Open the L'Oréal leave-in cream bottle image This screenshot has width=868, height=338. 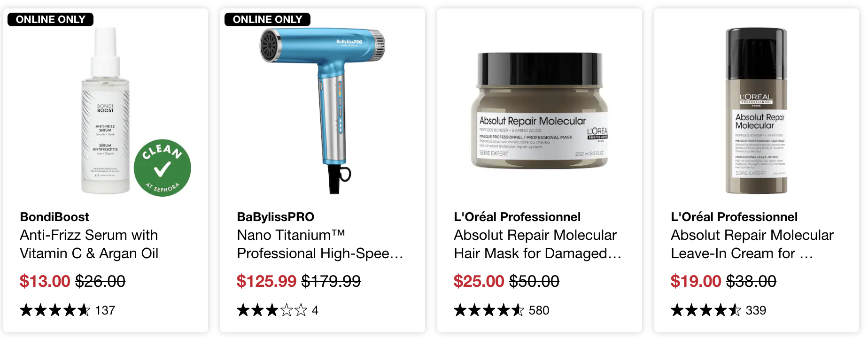756,110
